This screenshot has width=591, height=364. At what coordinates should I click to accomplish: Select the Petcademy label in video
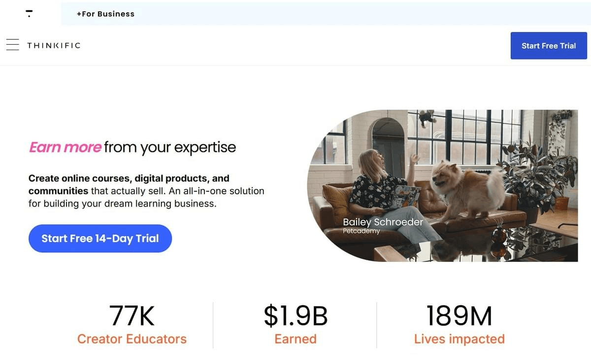[x=361, y=231]
